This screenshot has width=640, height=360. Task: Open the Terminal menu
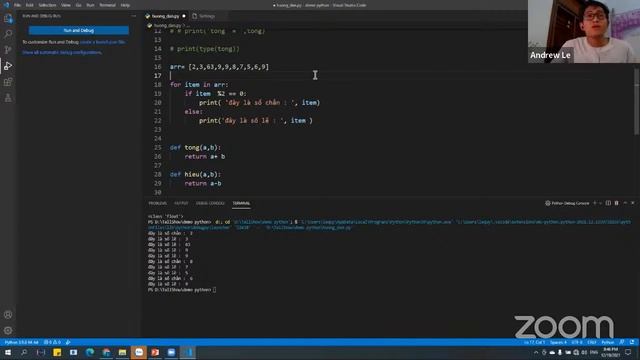tap(107, 5)
